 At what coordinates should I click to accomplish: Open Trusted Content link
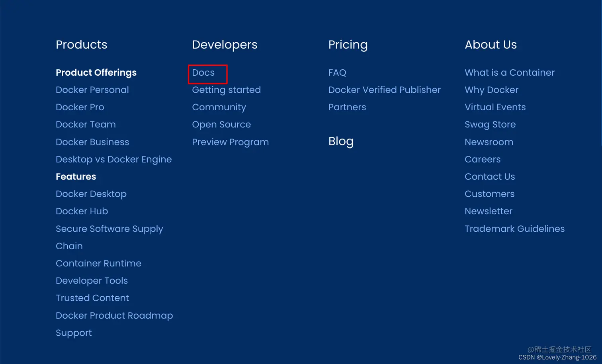click(92, 298)
